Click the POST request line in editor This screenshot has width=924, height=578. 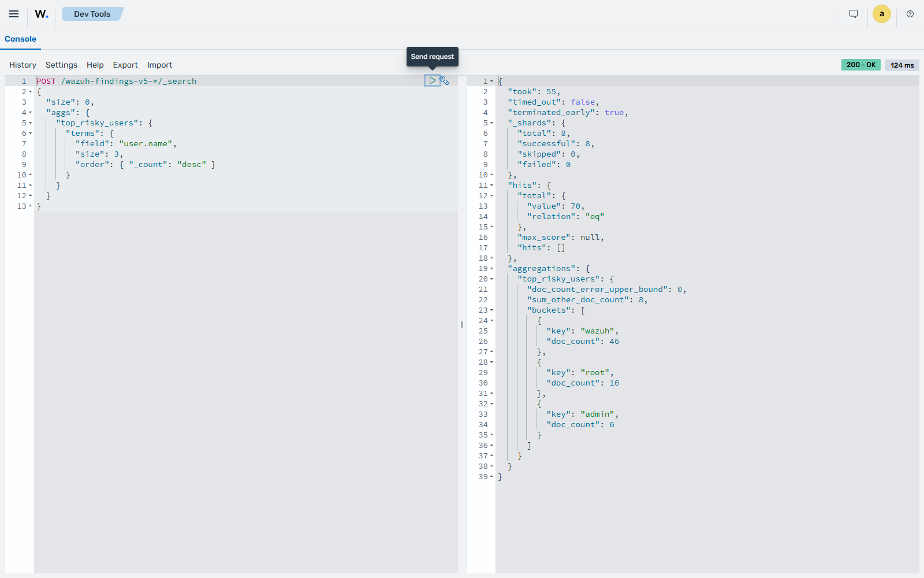tap(116, 81)
